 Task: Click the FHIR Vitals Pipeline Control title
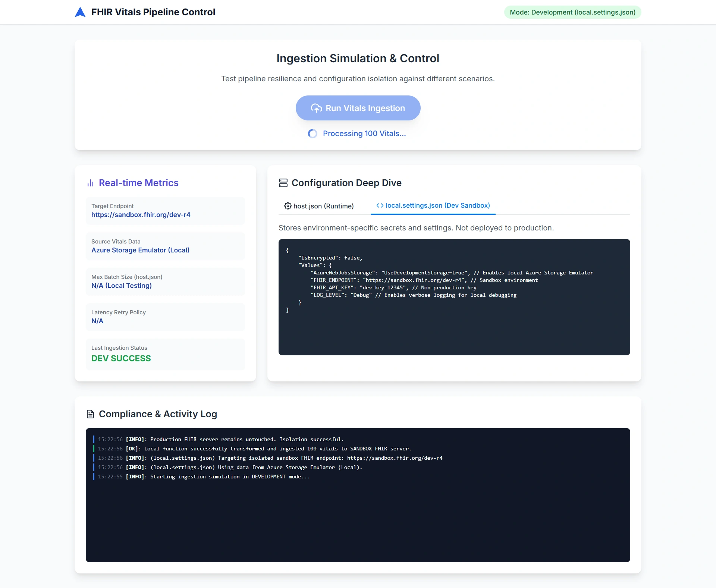point(153,12)
